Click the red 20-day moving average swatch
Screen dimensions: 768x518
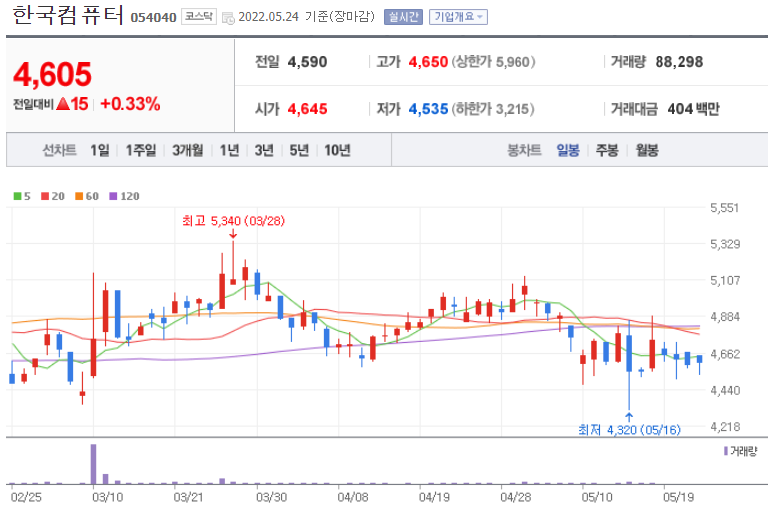pos(45,196)
